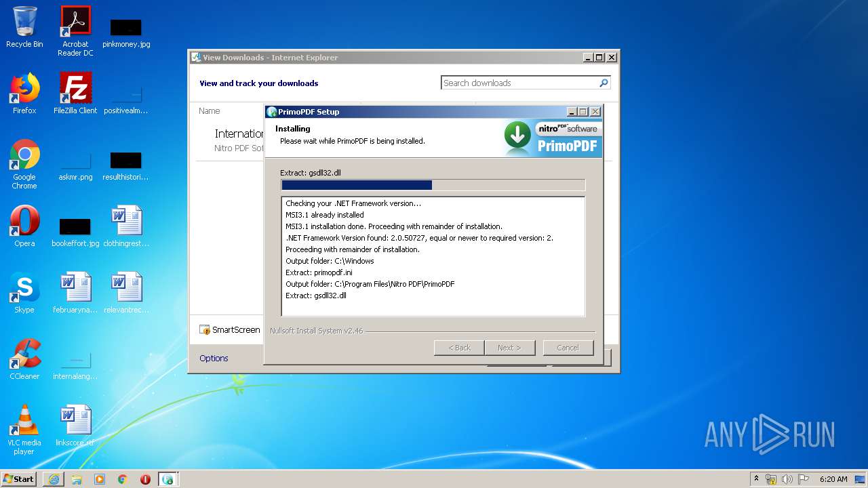Click the clock showing 6:20 AM
The height and width of the screenshot is (488, 868).
[833, 479]
